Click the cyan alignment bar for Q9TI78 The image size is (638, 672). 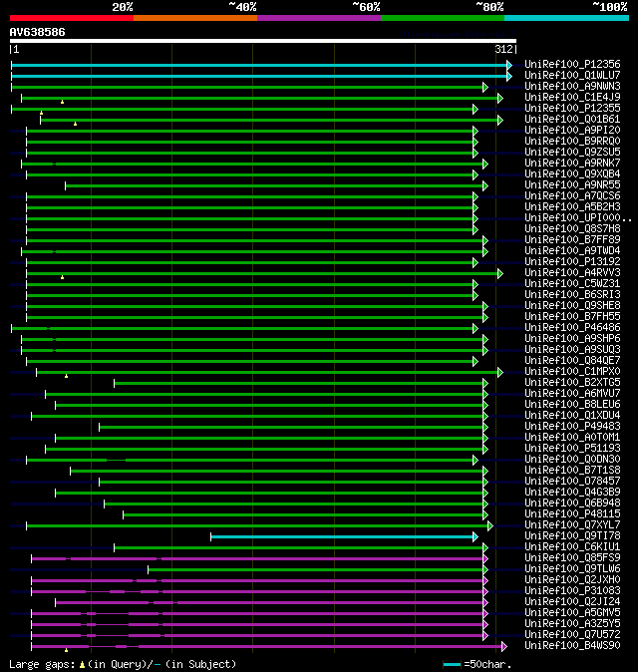(342, 537)
